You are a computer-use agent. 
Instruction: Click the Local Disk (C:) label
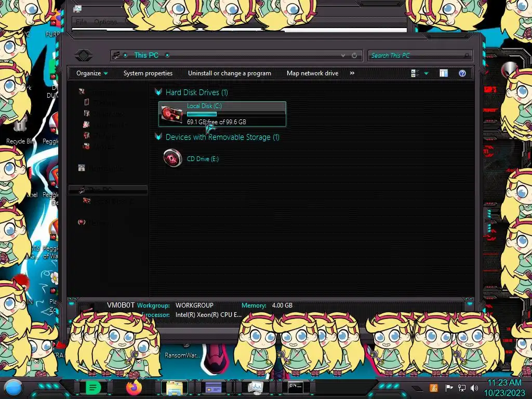click(204, 106)
